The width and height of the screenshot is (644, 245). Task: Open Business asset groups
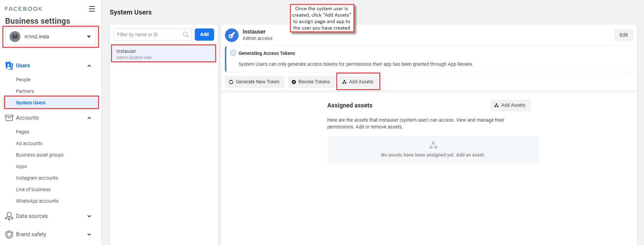[x=40, y=155]
